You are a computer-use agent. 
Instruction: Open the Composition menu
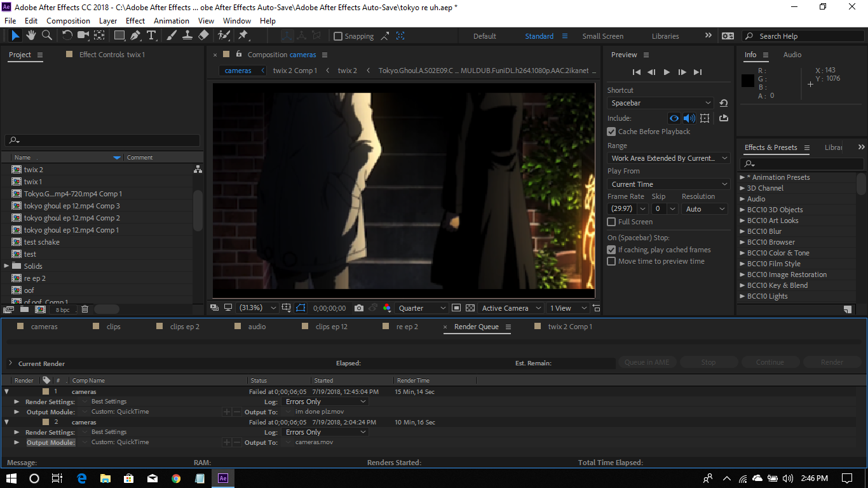click(x=68, y=20)
